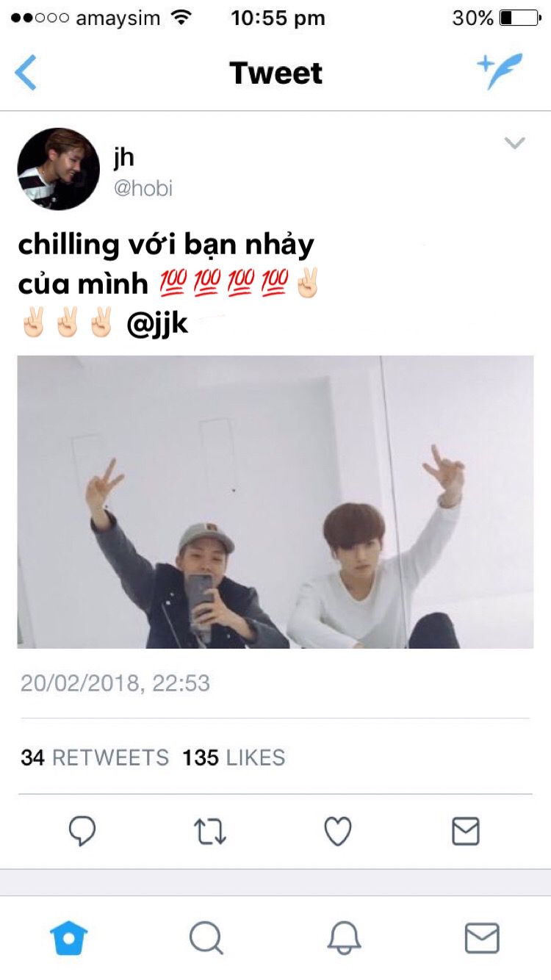Share tweet via direct message envelope
The height and width of the screenshot is (980, 551).
pyautogui.click(x=466, y=831)
